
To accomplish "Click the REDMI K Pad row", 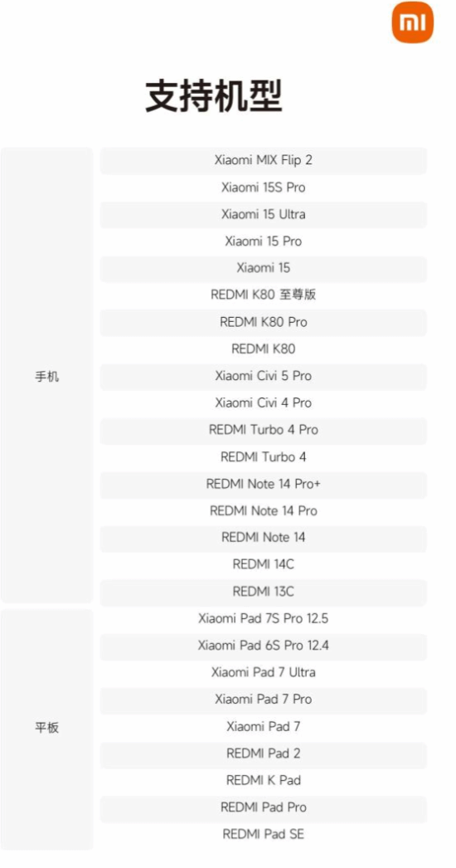I will click(264, 781).
